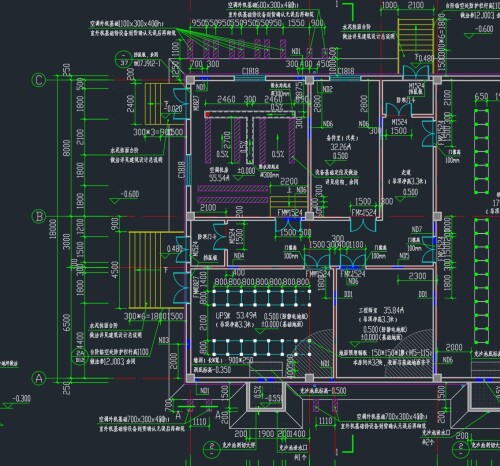Select the 18000 overall dimension text
The image size is (500, 466).
[x=53, y=229]
